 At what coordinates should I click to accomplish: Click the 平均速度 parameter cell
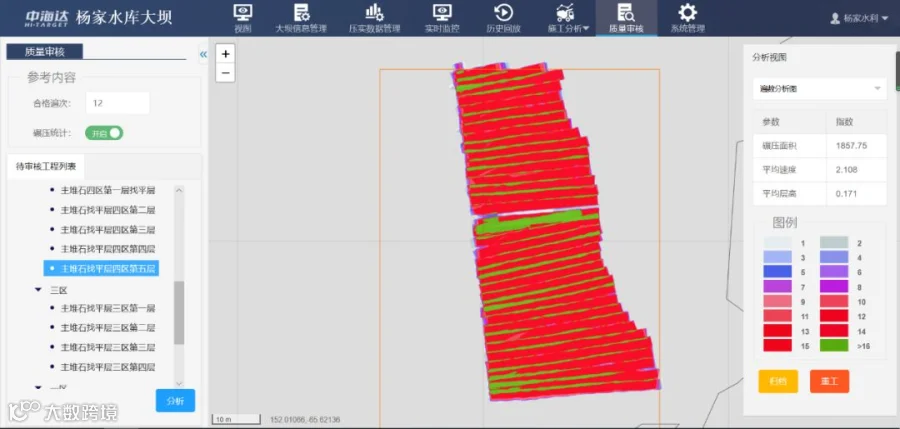(790, 170)
